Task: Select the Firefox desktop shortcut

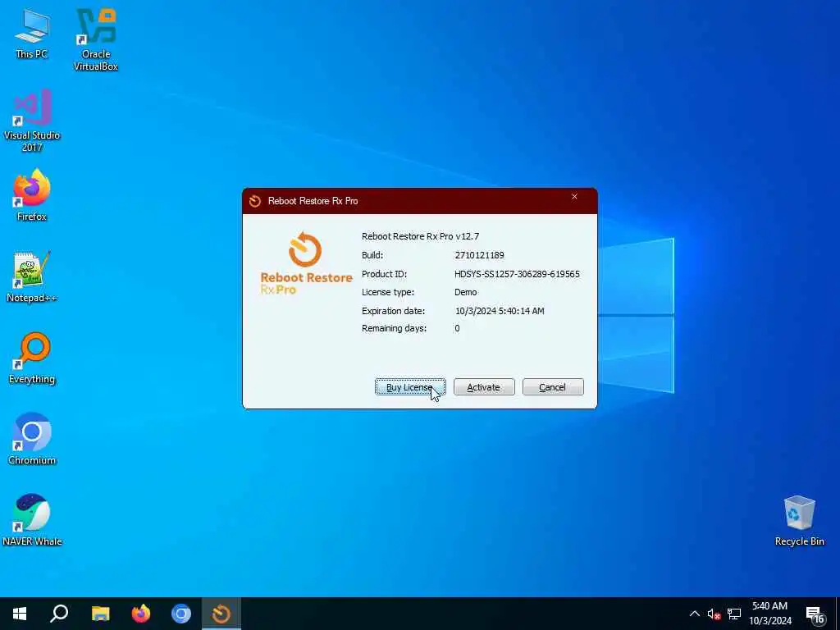Action: point(32,195)
